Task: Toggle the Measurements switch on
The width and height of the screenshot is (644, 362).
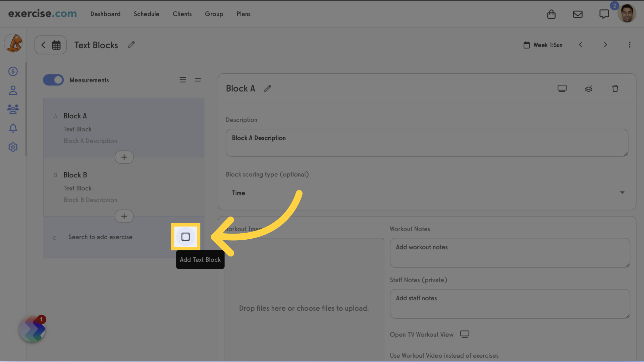Action: click(x=53, y=79)
